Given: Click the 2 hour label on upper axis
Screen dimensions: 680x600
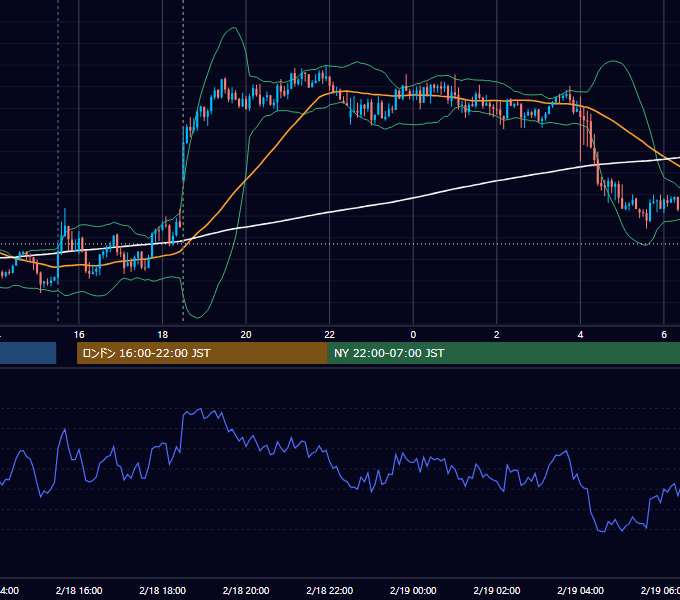Looking at the screenshot, I should pyautogui.click(x=497, y=335).
